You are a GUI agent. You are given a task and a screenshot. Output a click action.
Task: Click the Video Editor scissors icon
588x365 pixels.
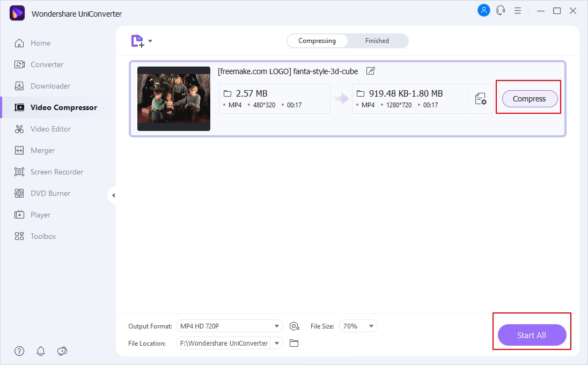[x=19, y=129]
